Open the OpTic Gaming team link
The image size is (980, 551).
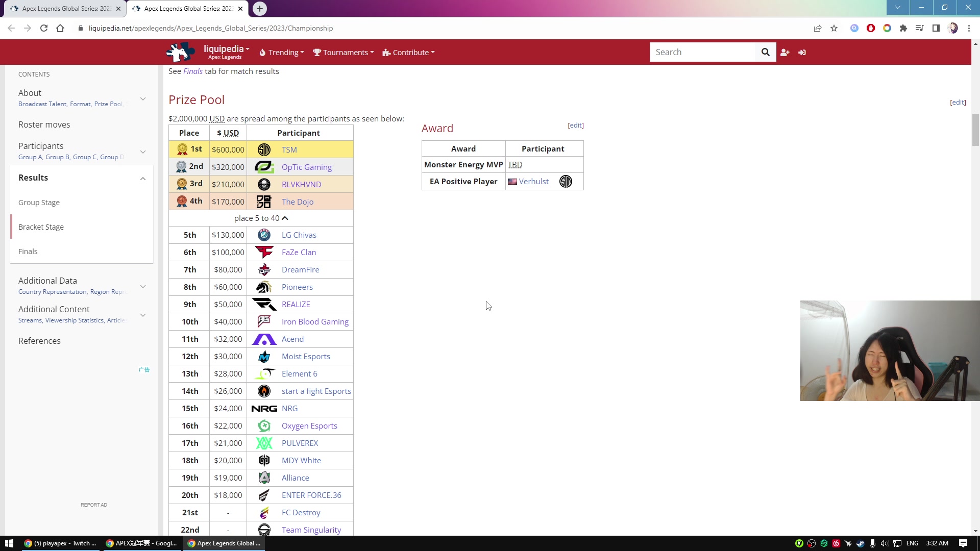click(x=306, y=167)
